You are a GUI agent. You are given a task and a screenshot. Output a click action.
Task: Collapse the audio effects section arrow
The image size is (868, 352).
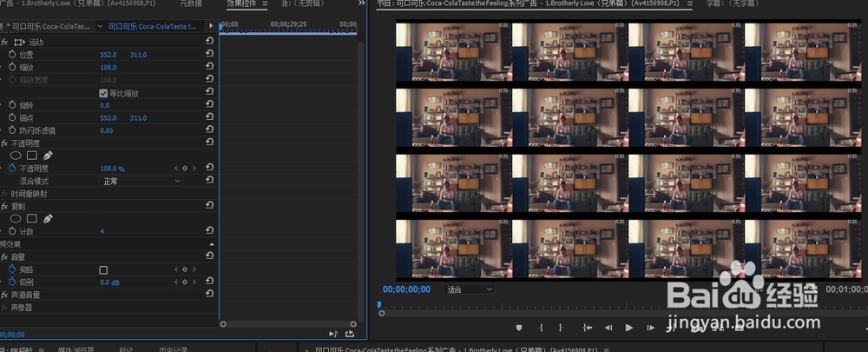[211, 244]
